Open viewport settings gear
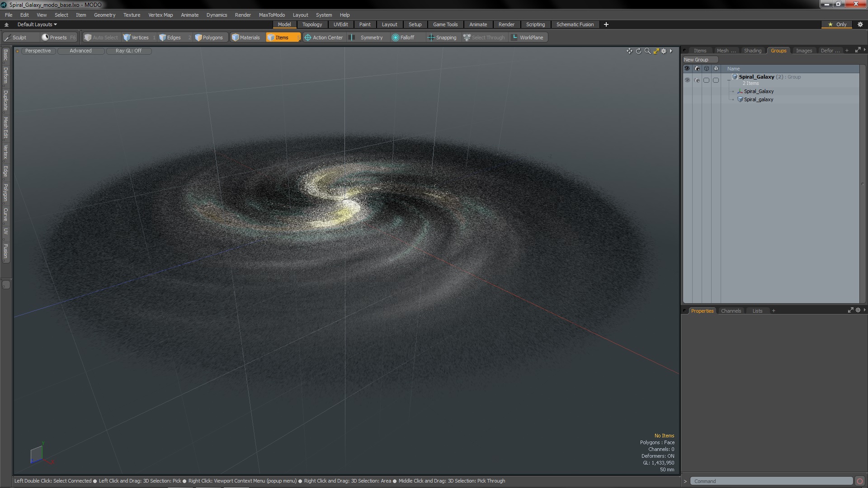 pos(664,51)
